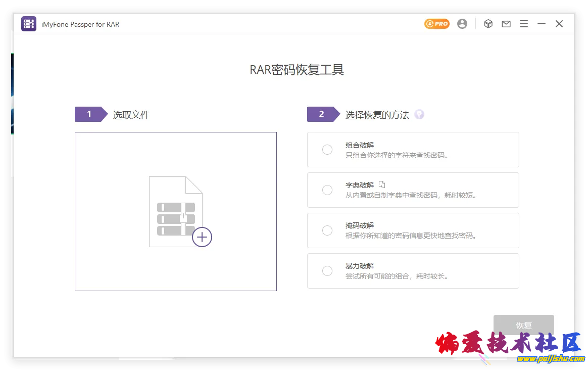Select the 组合破解 radio button
This screenshot has height=371, width=588.
(327, 150)
